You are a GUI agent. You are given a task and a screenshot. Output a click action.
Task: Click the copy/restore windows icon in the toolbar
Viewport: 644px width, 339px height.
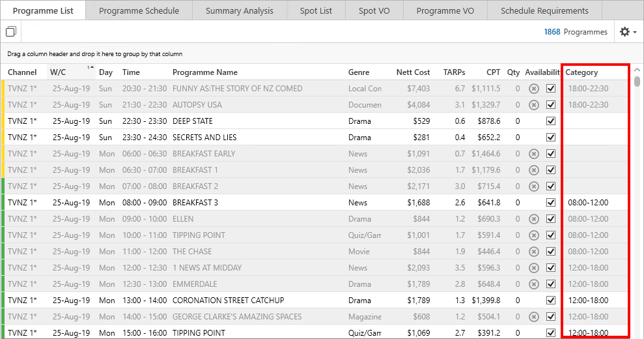(11, 32)
